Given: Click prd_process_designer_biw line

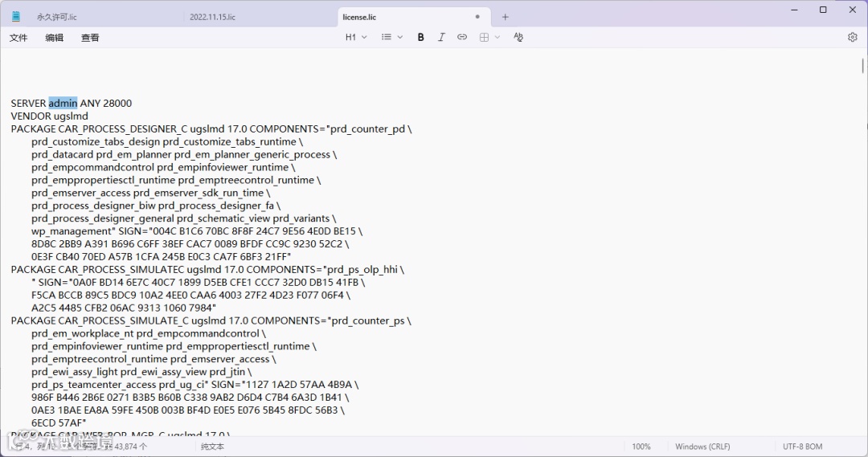Looking at the screenshot, I should [x=156, y=206].
